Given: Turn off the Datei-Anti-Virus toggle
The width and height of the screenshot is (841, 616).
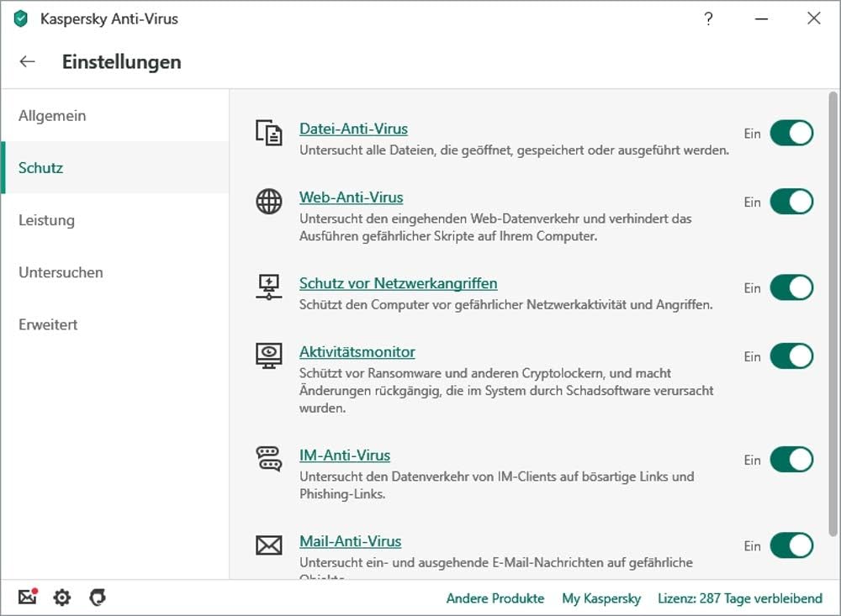Looking at the screenshot, I should (791, 133).
